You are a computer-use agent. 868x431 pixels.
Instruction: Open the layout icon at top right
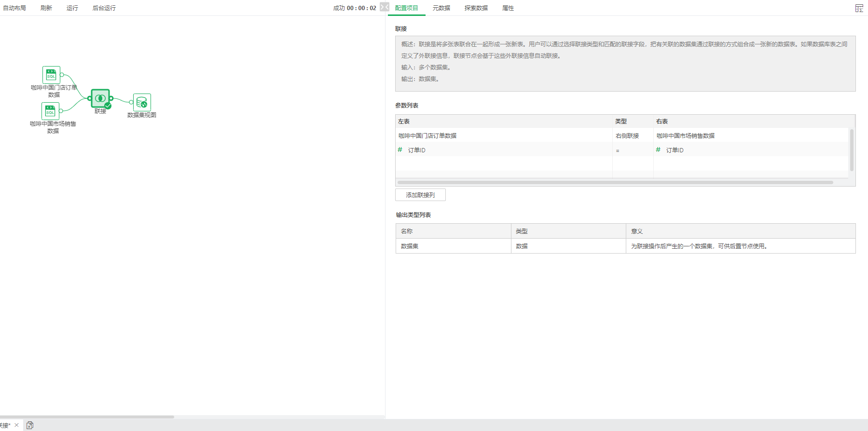(x=859, y=8)
